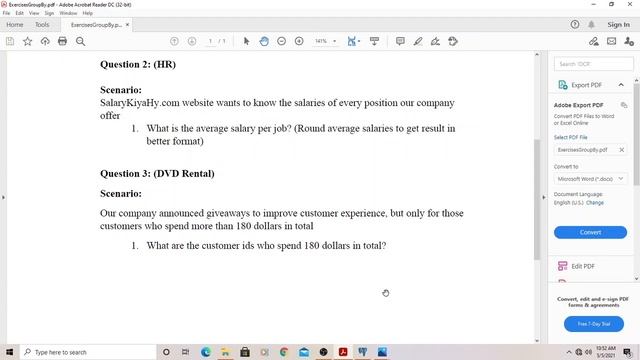
Task: Open the Sign document tool
Action: 436,41
